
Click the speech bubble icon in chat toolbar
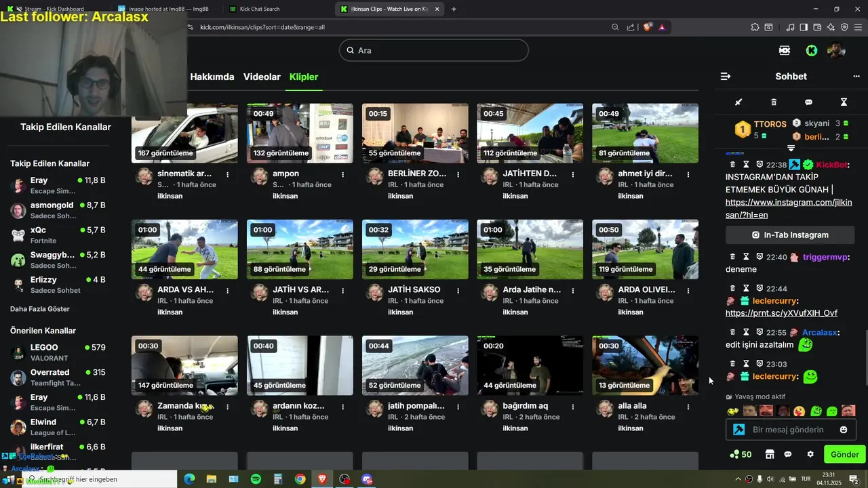(x=808, y=102)
